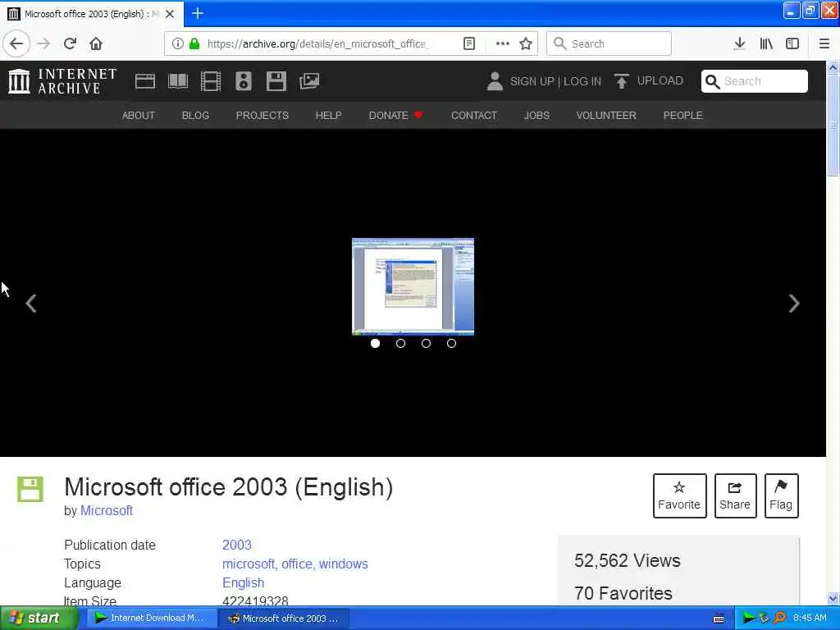Viewport: 840px width, 630px height.
Task: Click the page scrollbar down arrow
Action: pos(833,598)
